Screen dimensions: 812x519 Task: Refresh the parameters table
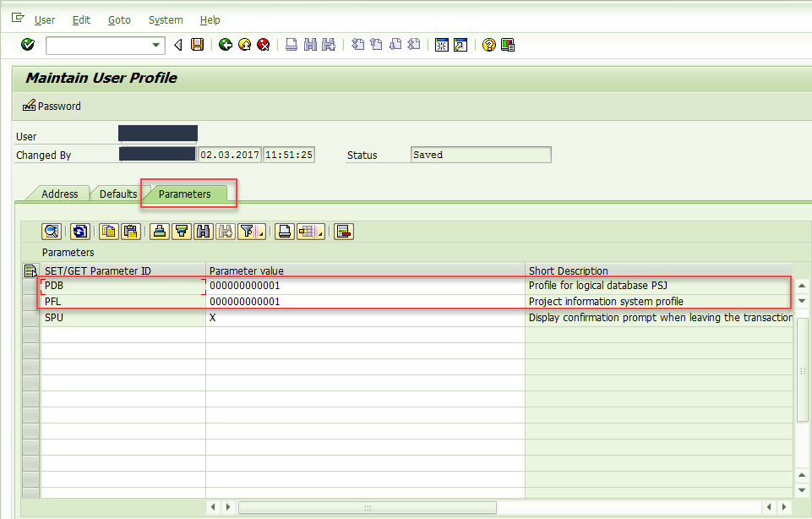tap(80, 231)
